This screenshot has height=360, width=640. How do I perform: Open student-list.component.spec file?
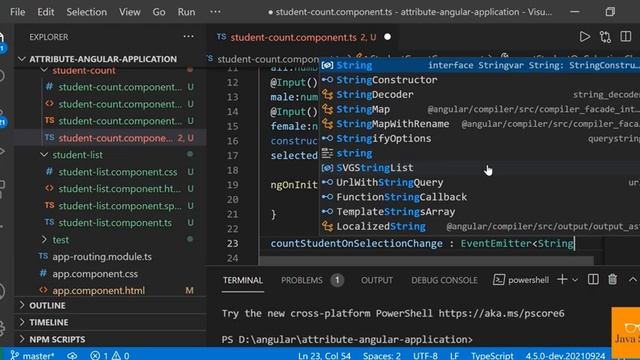pyautogui.click(x=120, y=206)
